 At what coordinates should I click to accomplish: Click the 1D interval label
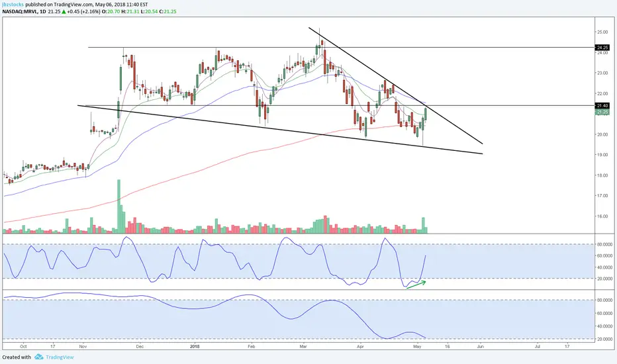point(43,11)
